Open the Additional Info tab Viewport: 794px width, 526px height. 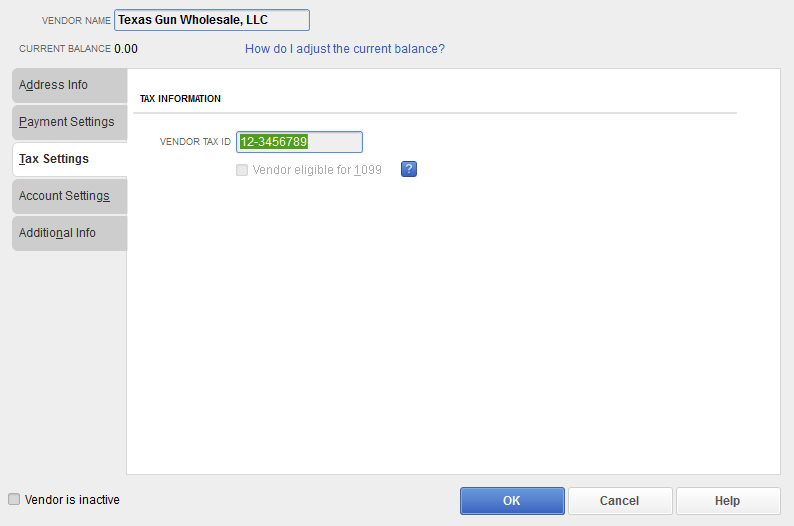click(69, 233)
